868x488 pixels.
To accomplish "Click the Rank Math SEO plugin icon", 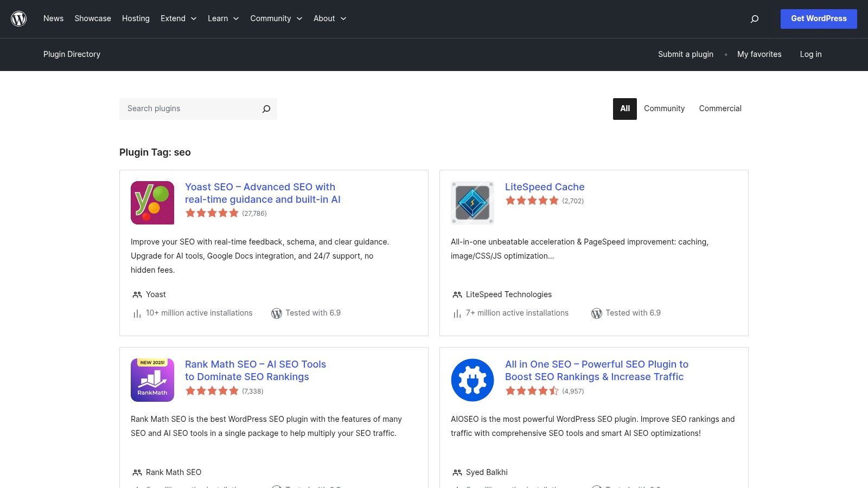I will pyautogui.click(x=152, y=380).
